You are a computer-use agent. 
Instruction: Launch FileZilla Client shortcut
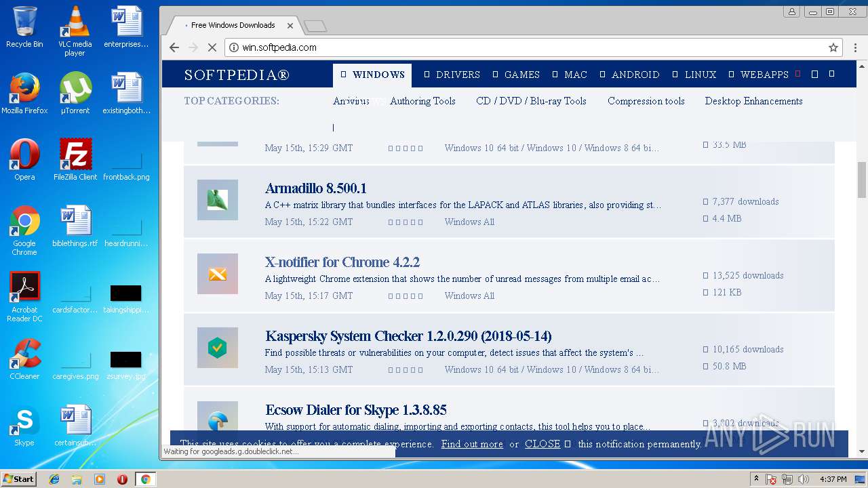tap(75, 160)
